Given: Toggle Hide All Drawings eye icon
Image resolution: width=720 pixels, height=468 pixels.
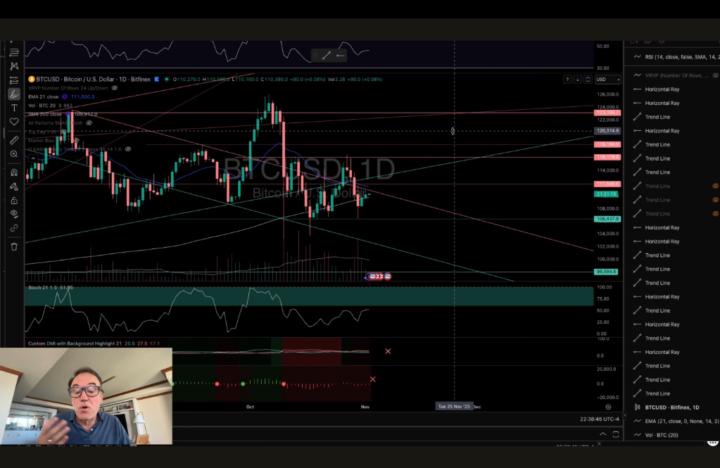Looking at the screenshot, I should (x=14, y=214).
